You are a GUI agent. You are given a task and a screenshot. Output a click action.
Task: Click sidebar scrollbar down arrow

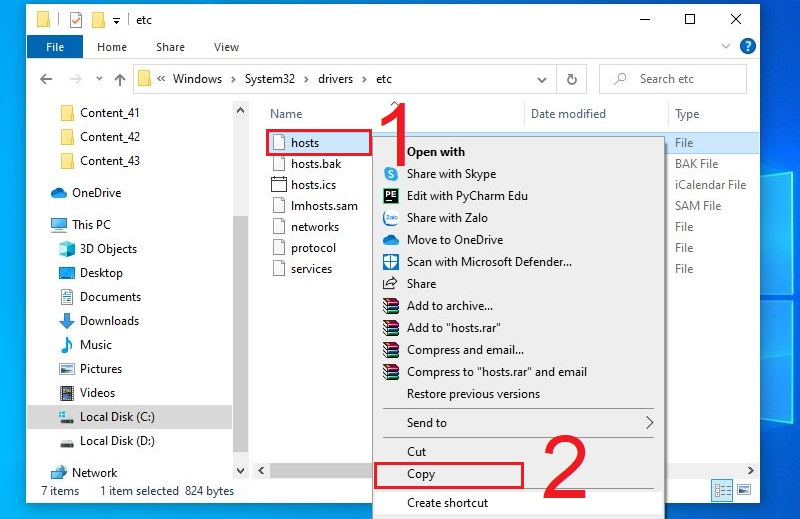click(241, 471)
